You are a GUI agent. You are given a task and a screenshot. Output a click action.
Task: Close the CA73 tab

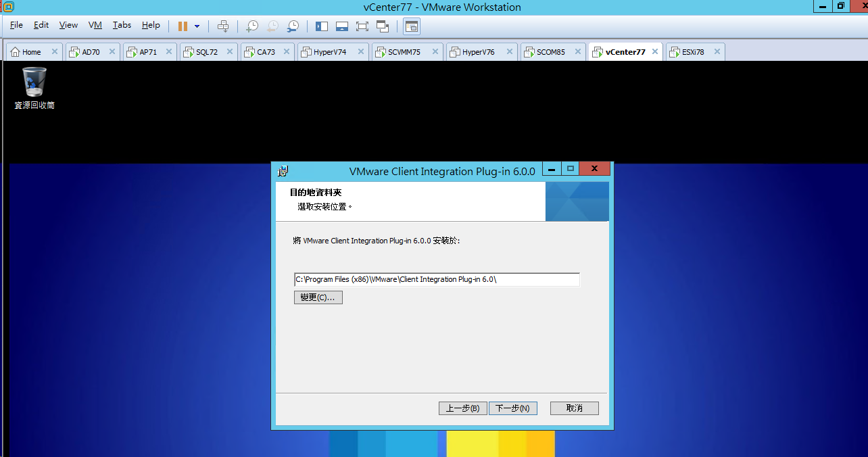pyautogui.click(x=287, y=52)
